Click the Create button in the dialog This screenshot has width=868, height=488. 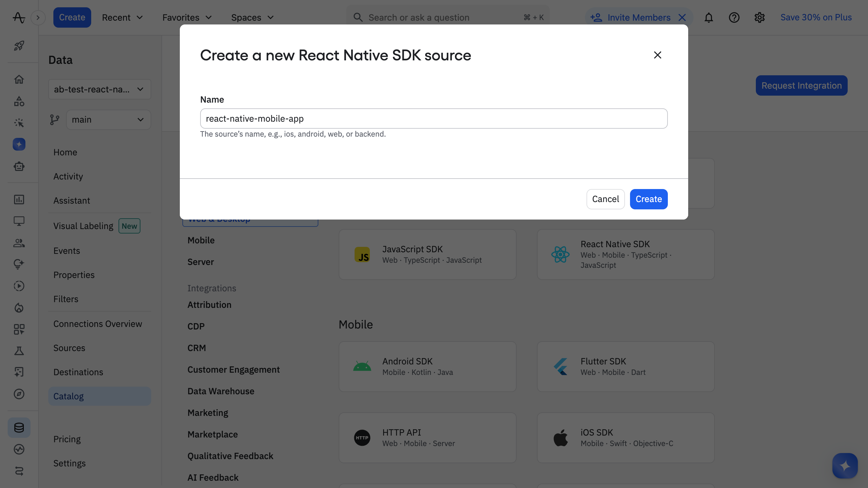point(648,199)
